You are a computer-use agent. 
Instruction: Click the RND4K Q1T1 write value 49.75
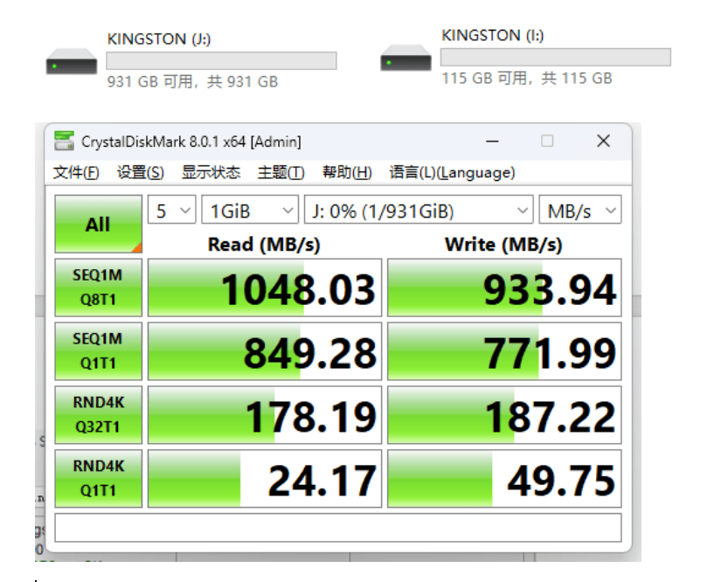click(x=504, y=479)
